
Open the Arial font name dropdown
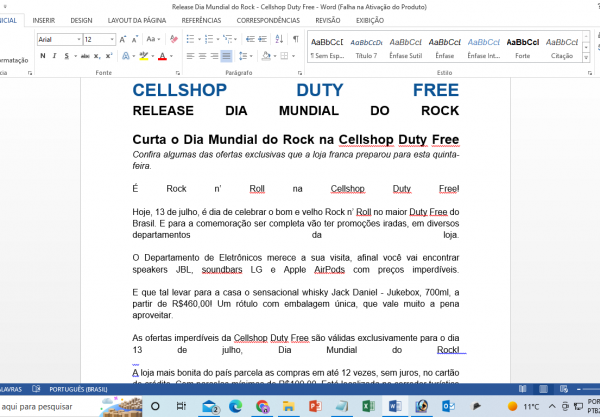[x=77, y=39]
